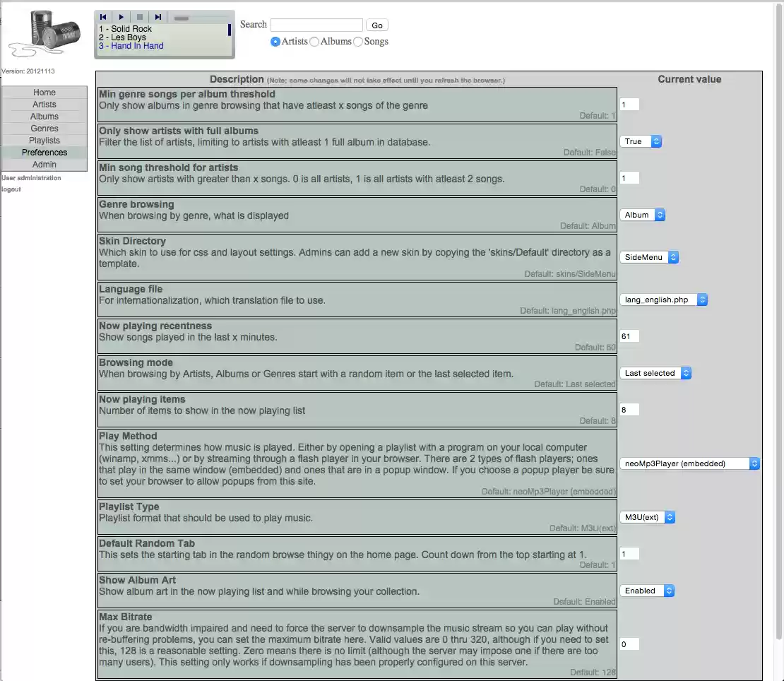The image size is (784, 681).
Task: Select the Songs search radio button
Action: point(357,41)
